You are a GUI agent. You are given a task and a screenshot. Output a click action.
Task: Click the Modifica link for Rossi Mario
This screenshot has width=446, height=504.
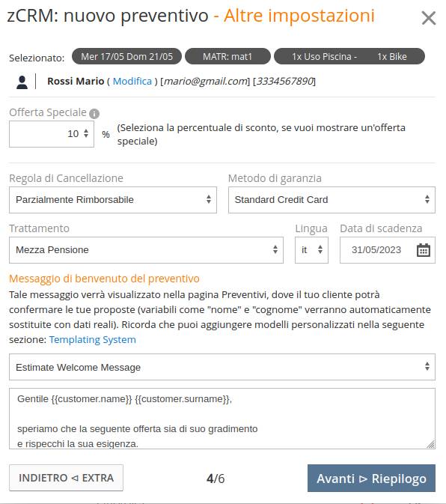pos(132,81)
